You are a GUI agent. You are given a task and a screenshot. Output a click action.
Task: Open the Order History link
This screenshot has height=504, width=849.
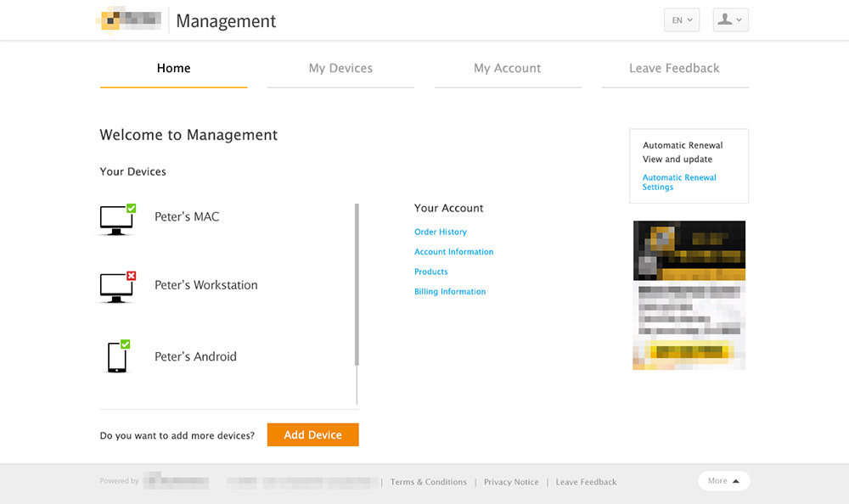[440, 232]
